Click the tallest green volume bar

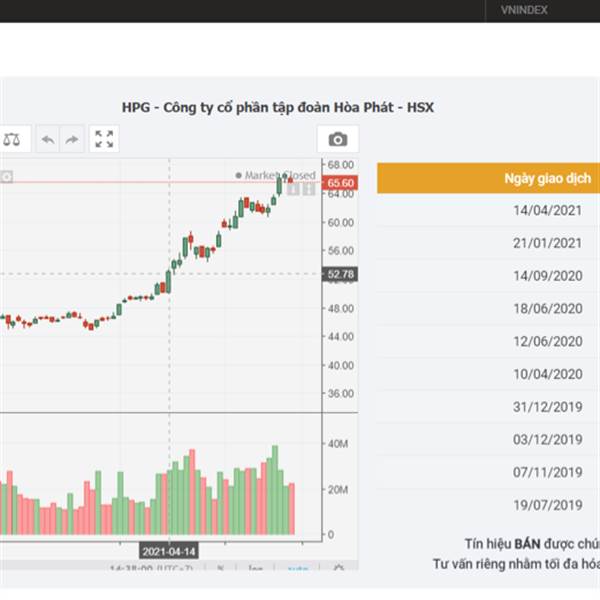click(x=275, y=490)
